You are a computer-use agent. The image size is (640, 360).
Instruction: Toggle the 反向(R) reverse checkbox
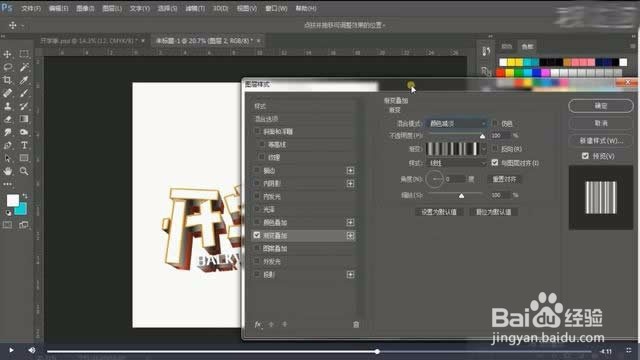tap(495, 149)
